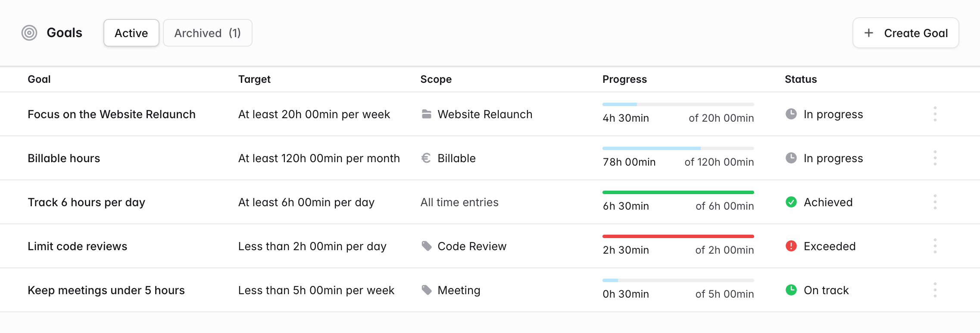The image size is (980, 333).
Task: Click the green On track clock icon
Action: 791,290
